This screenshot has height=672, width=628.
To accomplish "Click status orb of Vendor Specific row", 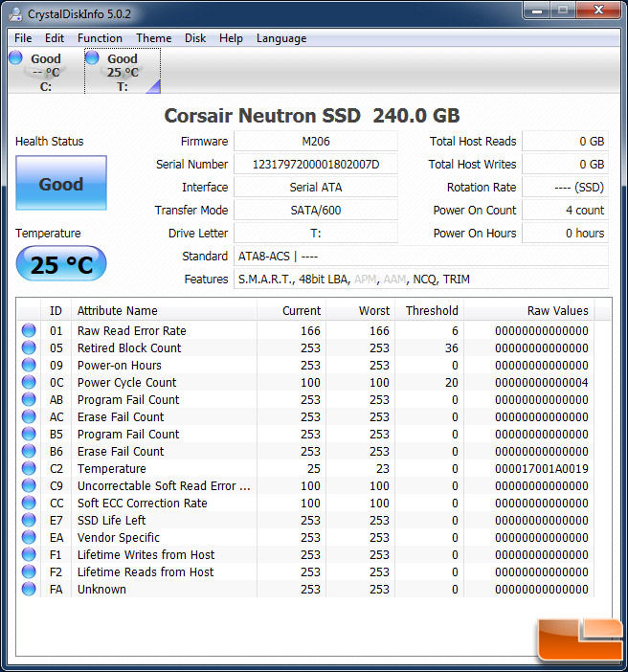I will pos(29,537).
